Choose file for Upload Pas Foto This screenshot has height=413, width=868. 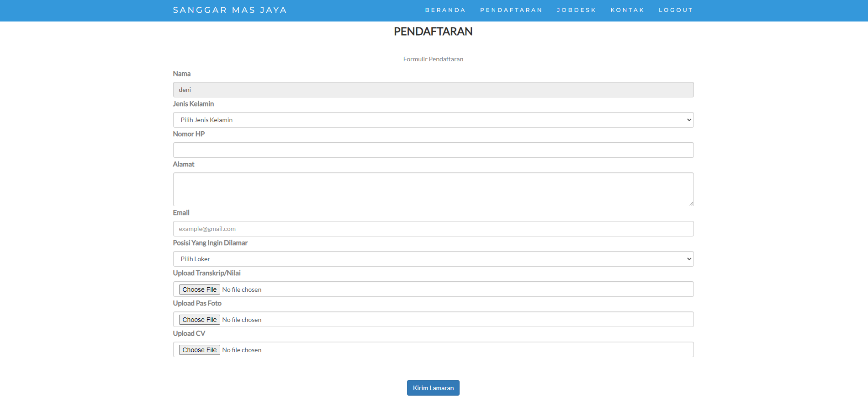pyautogui.click(x=200, y=320)
